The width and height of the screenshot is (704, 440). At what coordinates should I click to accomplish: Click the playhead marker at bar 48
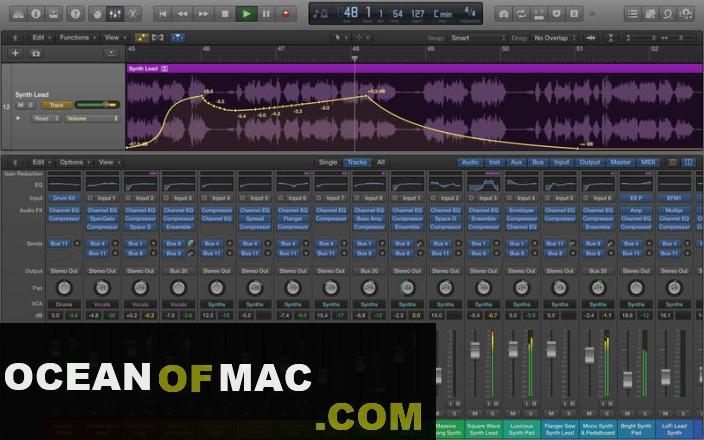tap(355, 59)
